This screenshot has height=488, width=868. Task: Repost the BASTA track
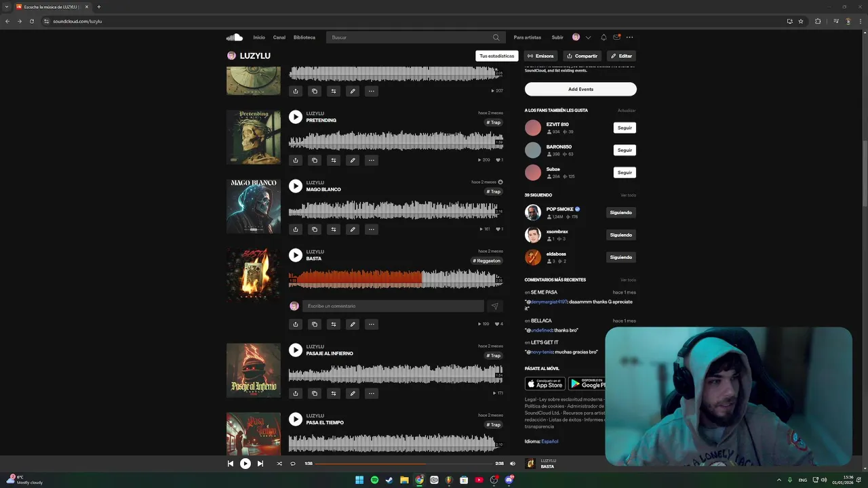[x=334, y=324]
